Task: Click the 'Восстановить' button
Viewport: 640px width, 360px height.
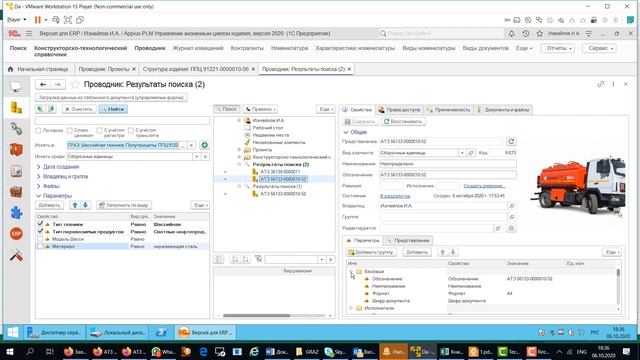Action: coord(403,121)
